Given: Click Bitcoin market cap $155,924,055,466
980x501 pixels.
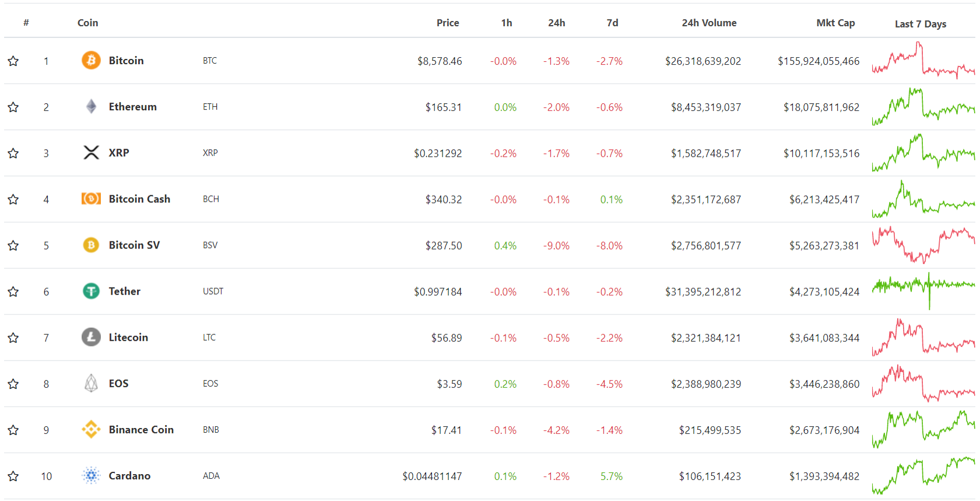Looking at the screenshot, I should [819, 61].
